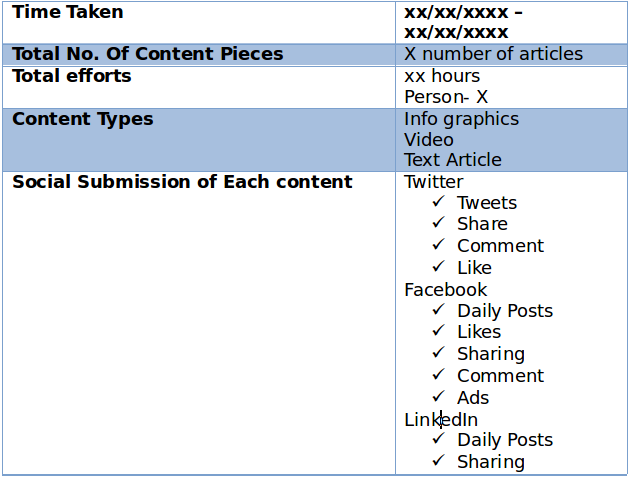630x477 pixels.
Task: Click the LinkedIn heading text
Action: pos(441,420)
